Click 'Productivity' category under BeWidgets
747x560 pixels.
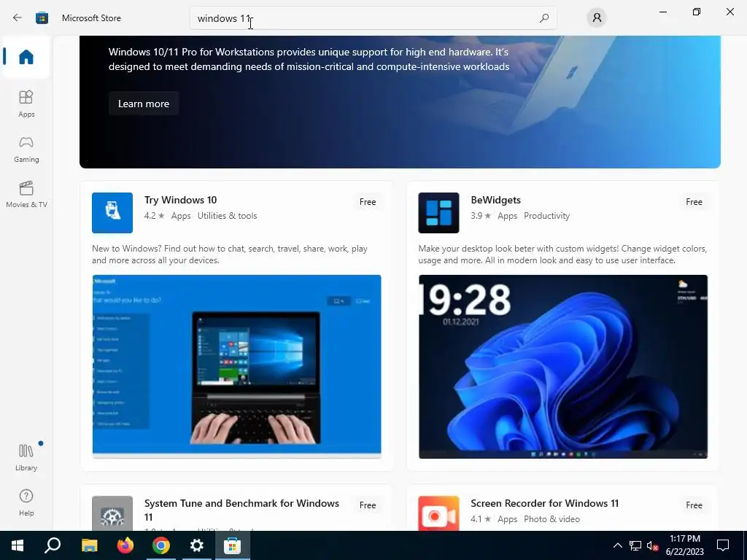point(546,216)
